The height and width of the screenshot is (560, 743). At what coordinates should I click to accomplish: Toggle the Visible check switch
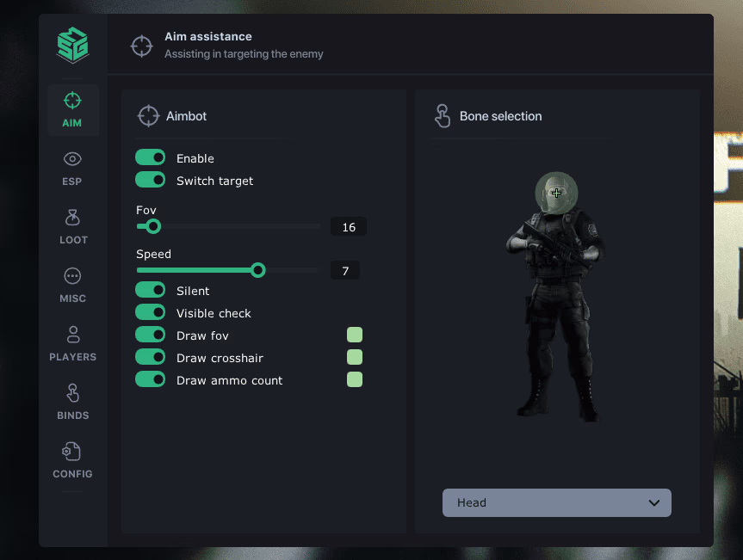point(150,312)
